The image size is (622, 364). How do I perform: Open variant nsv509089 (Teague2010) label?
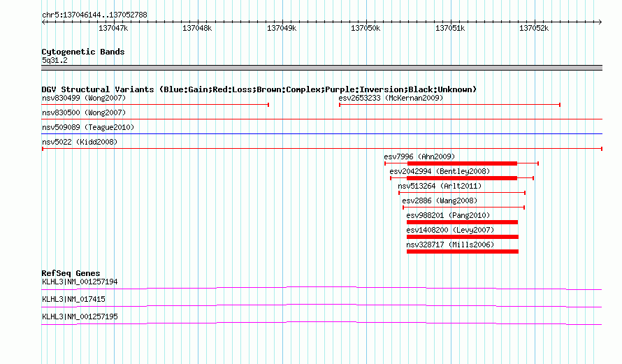88,127
